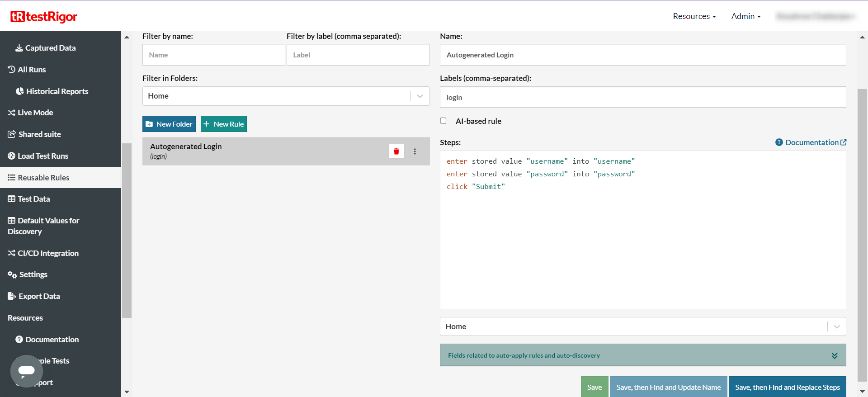Open Historical Reports from the sidebar
This screenshot has height=397, width=868.
pyautogui.click(x=57, y=91)
